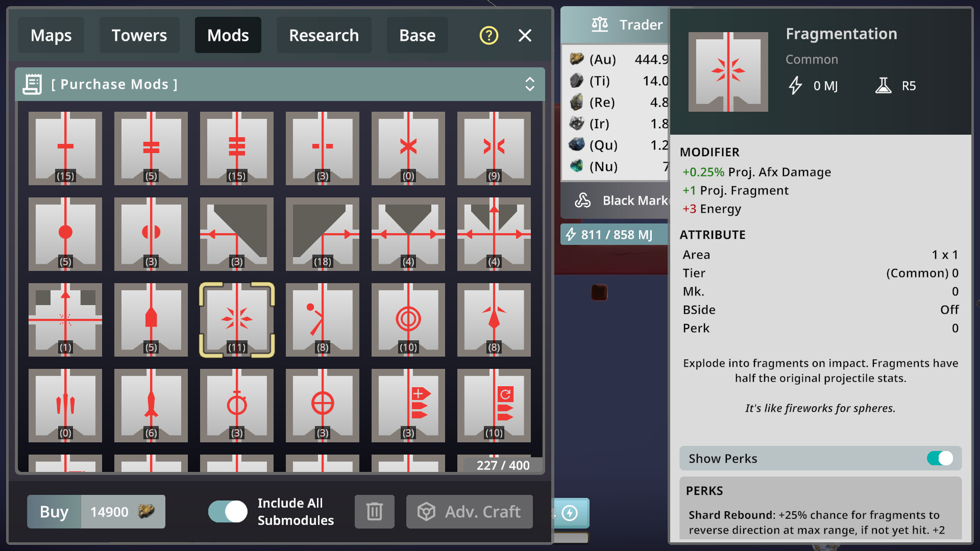Select the solid circle mod tile

point(65,234)
